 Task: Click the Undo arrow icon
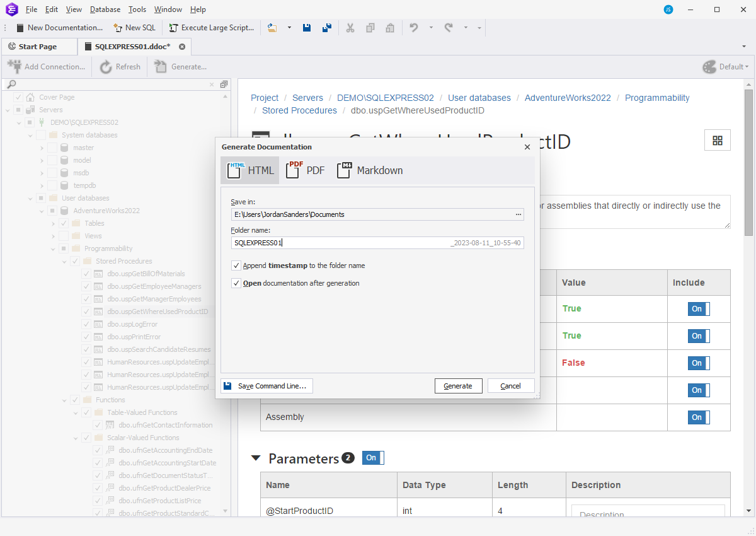[x=414, y=28]
